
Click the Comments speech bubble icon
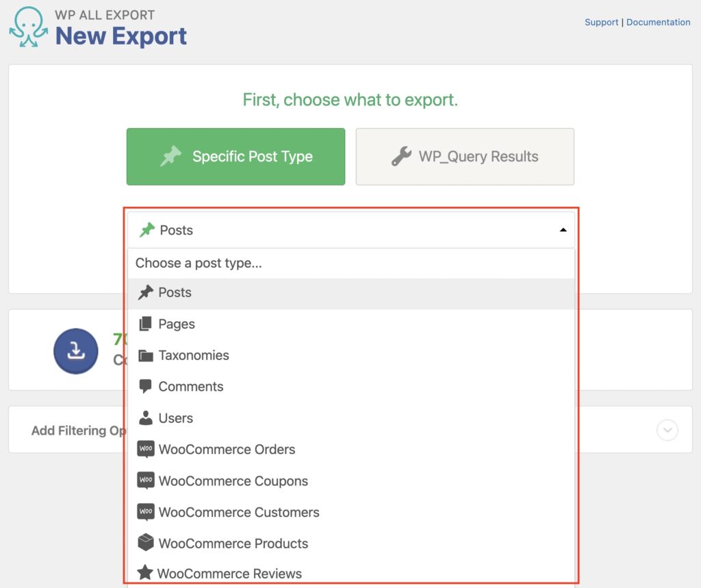[x=146, y=387]
